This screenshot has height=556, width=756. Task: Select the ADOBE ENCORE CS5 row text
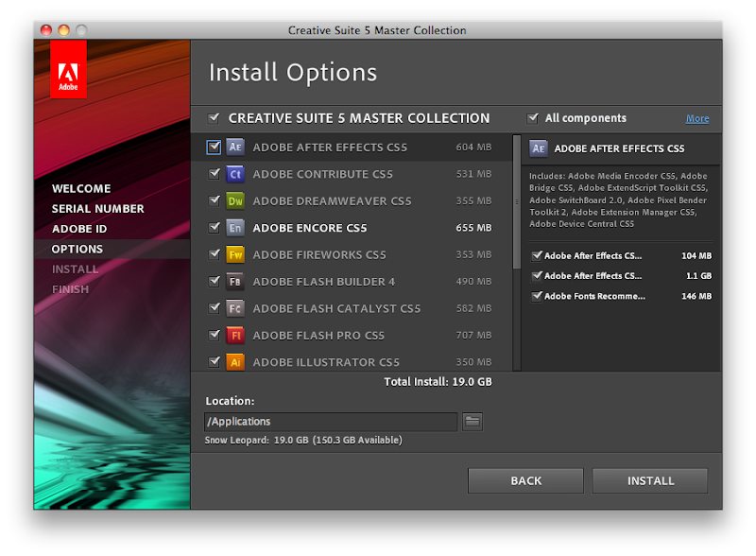point(310,228)
